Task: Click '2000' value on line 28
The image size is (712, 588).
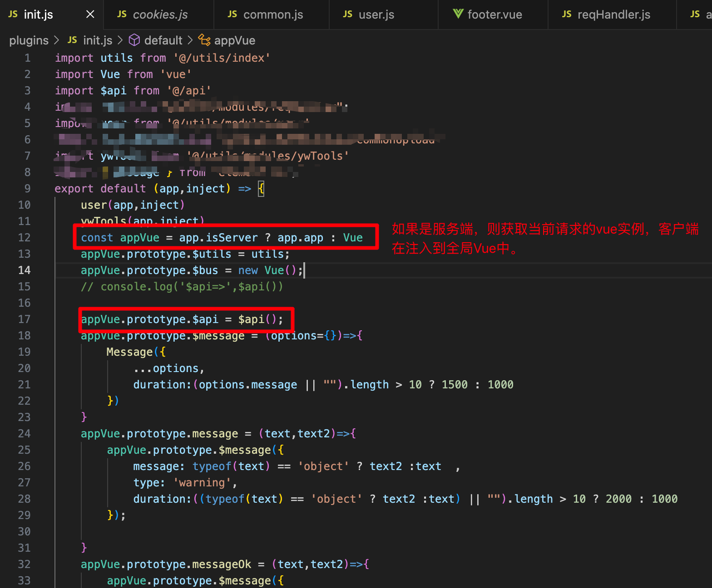Action: coord(618,499)
